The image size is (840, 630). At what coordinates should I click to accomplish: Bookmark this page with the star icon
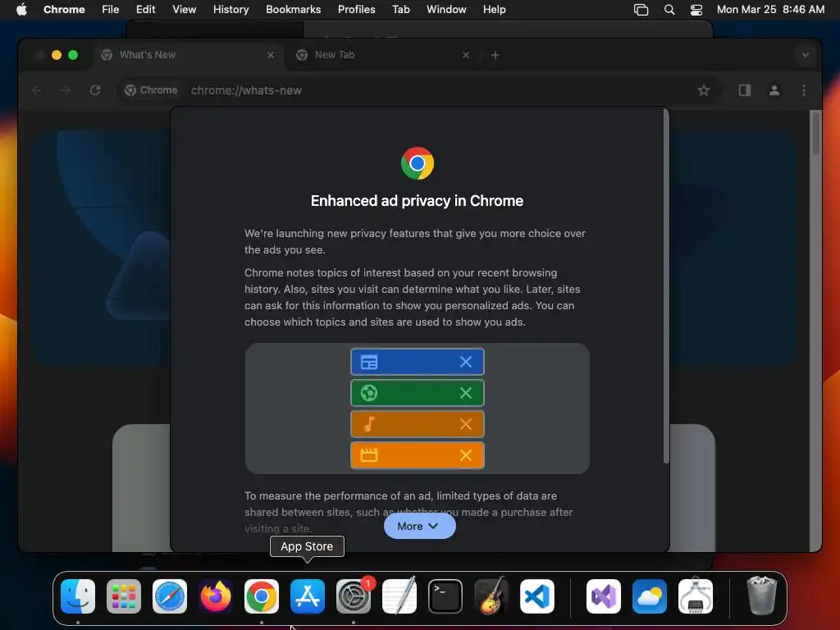coord(704,90)
